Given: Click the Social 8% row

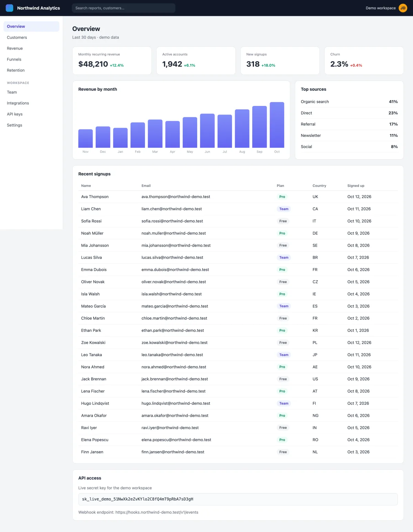Looking at the screenshot, I should 349,147.
